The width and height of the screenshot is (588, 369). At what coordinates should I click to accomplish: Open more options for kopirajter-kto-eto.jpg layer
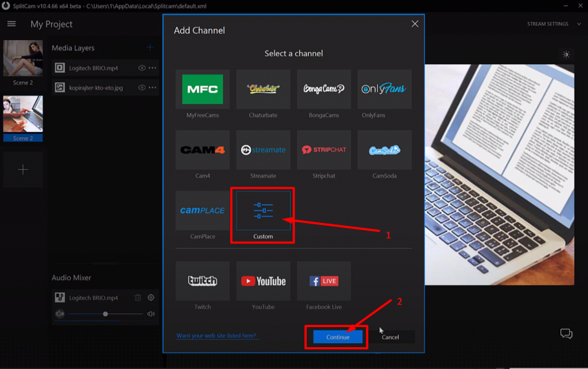point(152,88)
